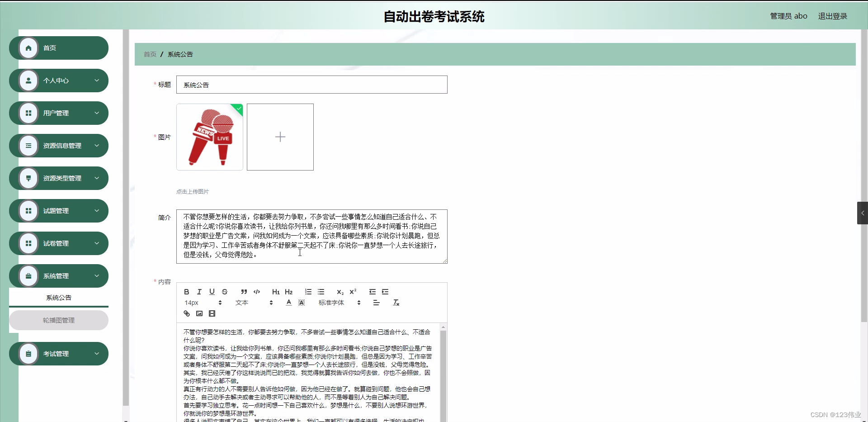
Task: Toggle bold formatting in content editor
Action: click(x=186, y=292)
